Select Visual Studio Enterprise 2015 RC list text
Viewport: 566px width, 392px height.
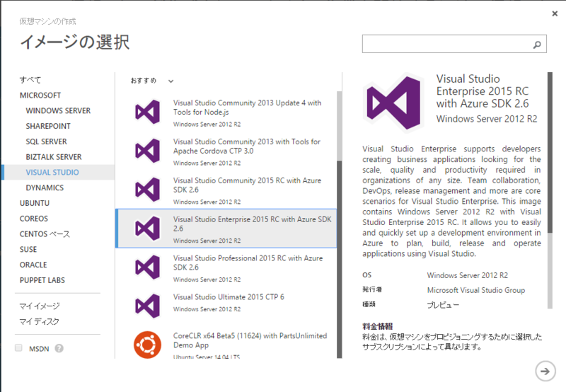pyautogui.click(x=253, y=224)
